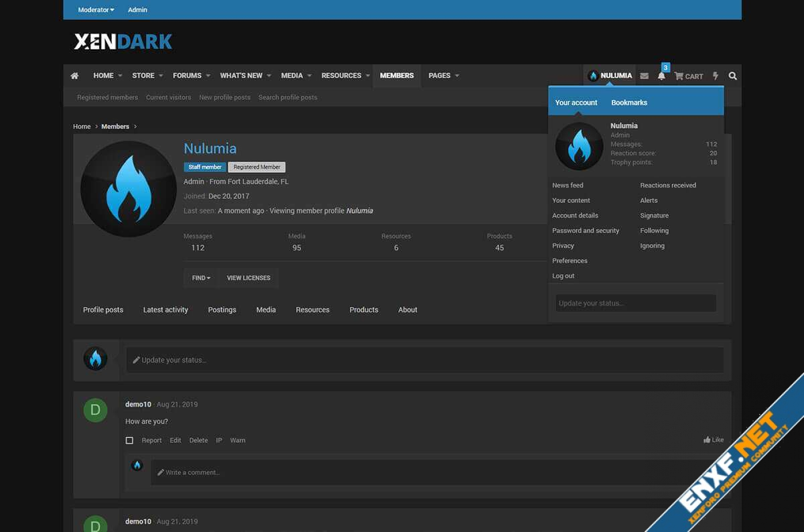Open alerts bell icon with badge 3
The width and height of the screenshot is (804, 532).
pos(661,76)
